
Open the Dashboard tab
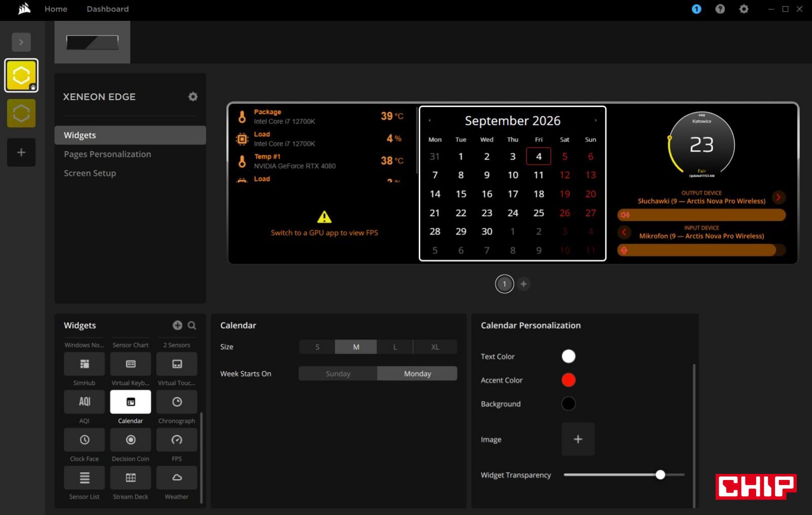click(x=108, y=9)
